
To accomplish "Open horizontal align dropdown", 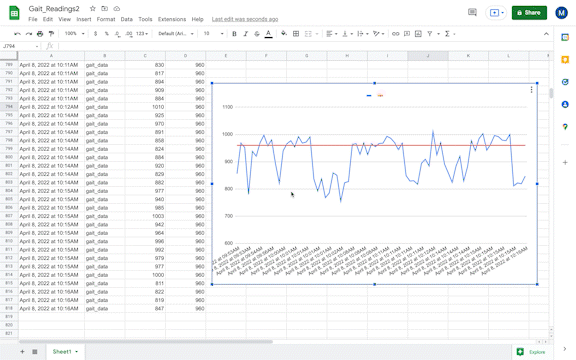I will point(332,34).
